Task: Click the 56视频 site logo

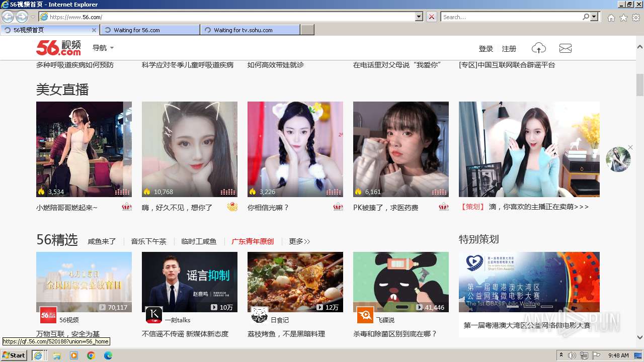Action: [x=58, y=48]
